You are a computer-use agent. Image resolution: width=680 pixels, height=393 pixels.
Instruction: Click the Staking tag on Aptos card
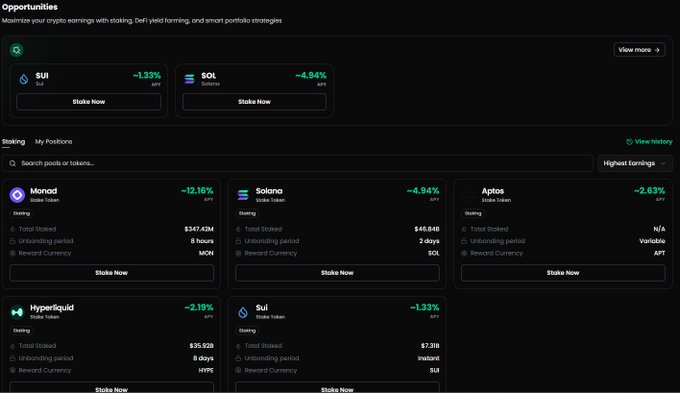pos(473,213)
